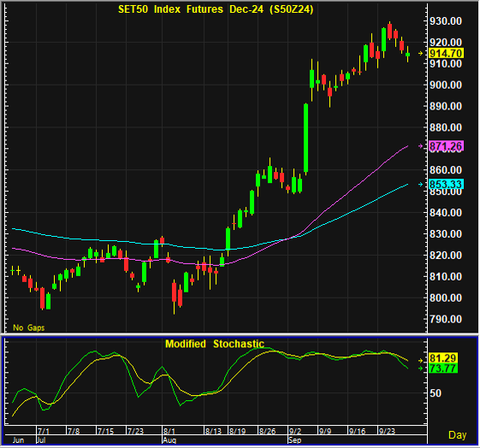The image size is (480, 448).
Task: Click the yellow 81.29 stochastic value label
Action: pos(443,358)
